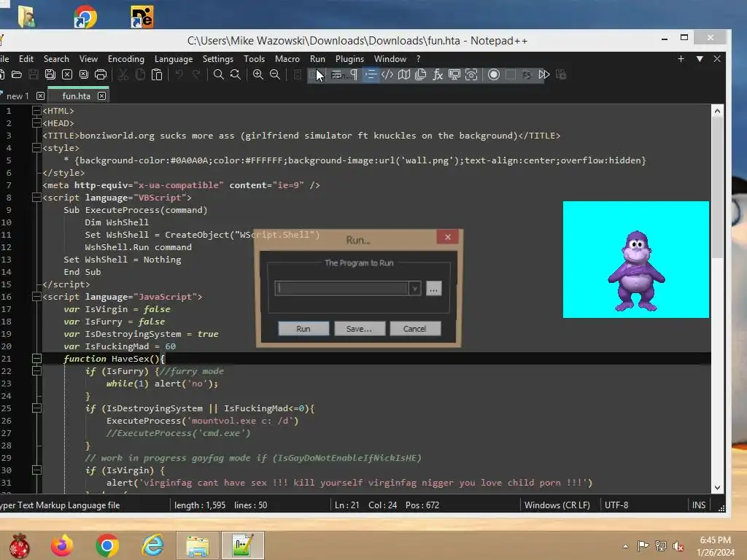Click the vertical scrollbar thumb

tap(717, 188)
